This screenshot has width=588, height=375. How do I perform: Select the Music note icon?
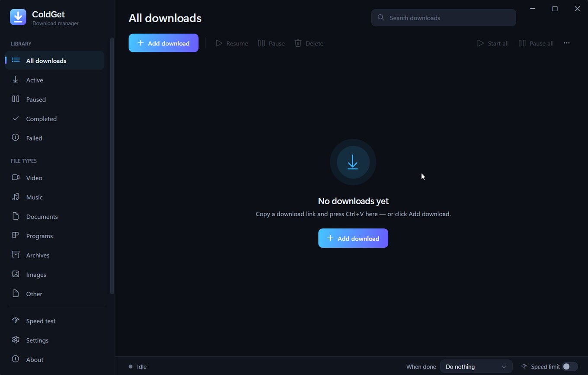click(16, 197)
